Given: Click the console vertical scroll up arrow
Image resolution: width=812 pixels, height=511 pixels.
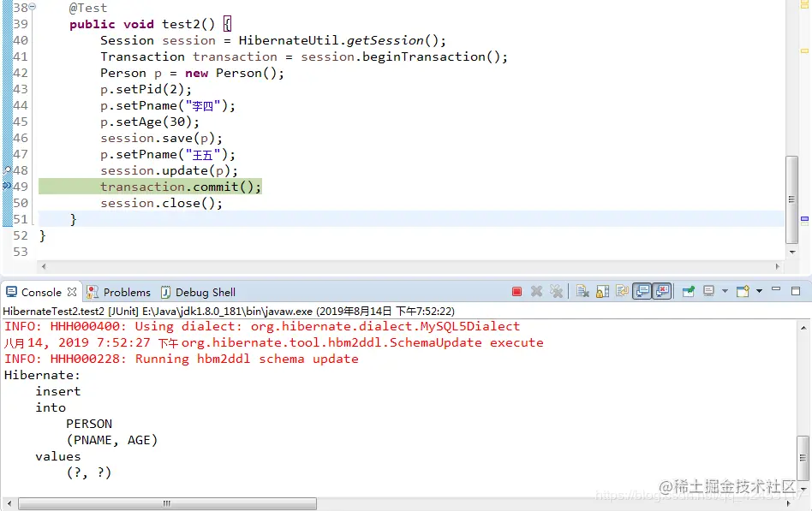Looking at the screenshot, I should [x=803, y=328].
